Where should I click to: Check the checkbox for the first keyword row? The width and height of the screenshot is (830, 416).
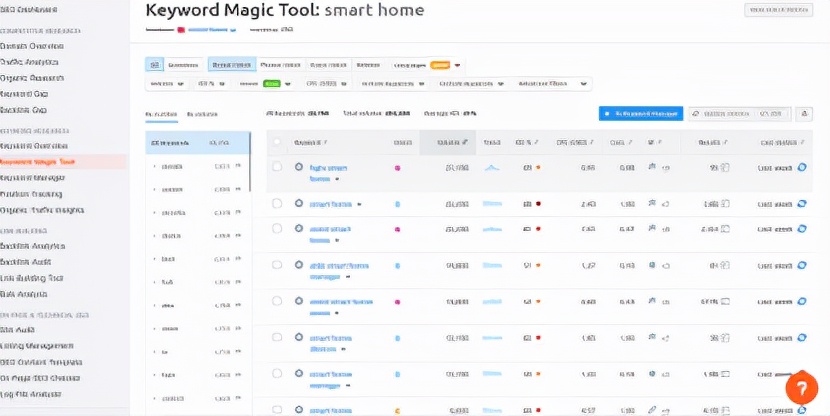coord(277,167)
